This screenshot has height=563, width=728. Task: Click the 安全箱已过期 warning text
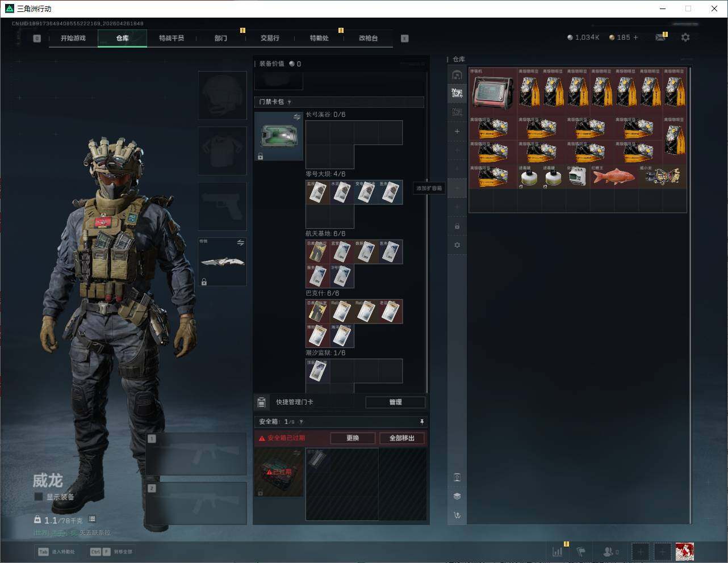pyautogui.click(x=286, y=438)
